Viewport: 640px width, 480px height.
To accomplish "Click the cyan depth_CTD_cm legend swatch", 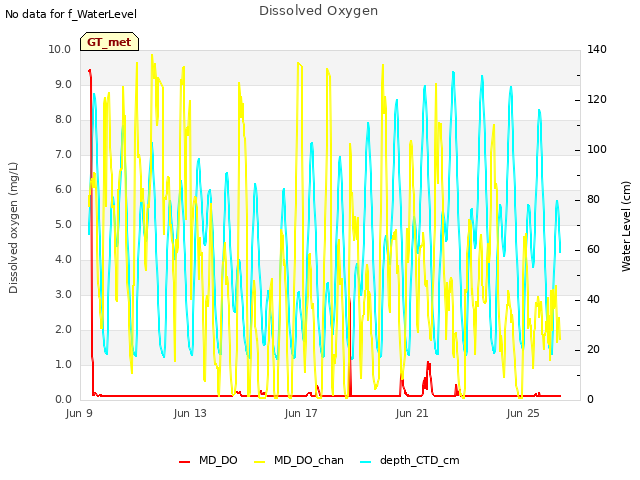I will click(366, 461).
